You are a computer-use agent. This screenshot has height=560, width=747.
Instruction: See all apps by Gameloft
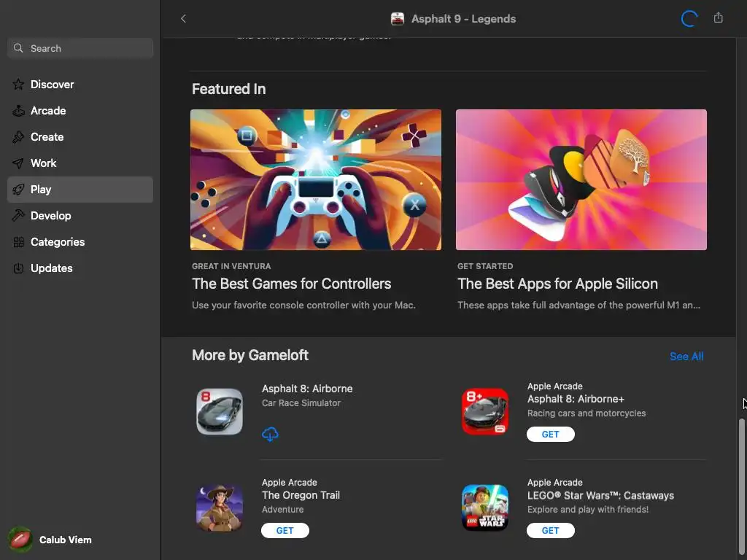coord(686,356)
